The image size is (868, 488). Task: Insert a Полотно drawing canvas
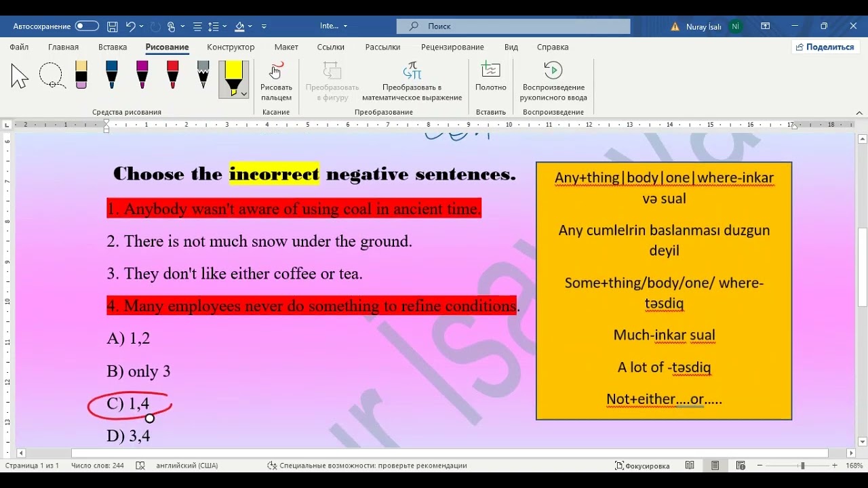tap(490, 77)
